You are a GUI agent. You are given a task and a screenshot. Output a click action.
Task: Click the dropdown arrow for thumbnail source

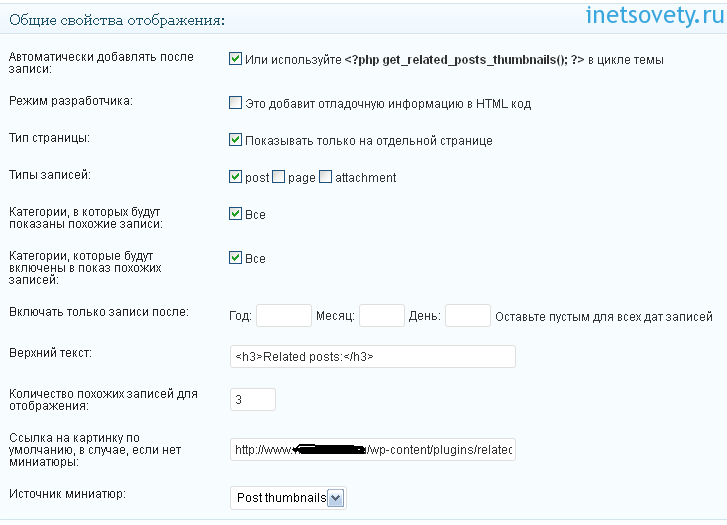point(336,497)
